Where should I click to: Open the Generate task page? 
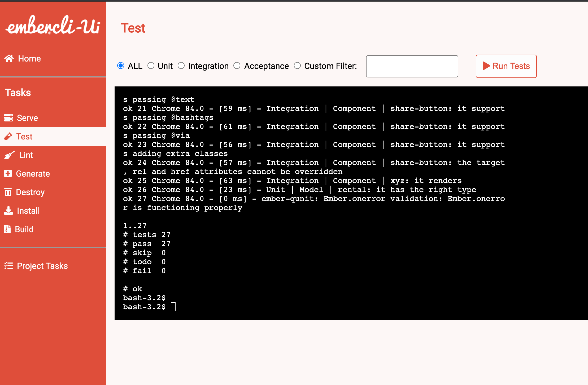(33, 174)
